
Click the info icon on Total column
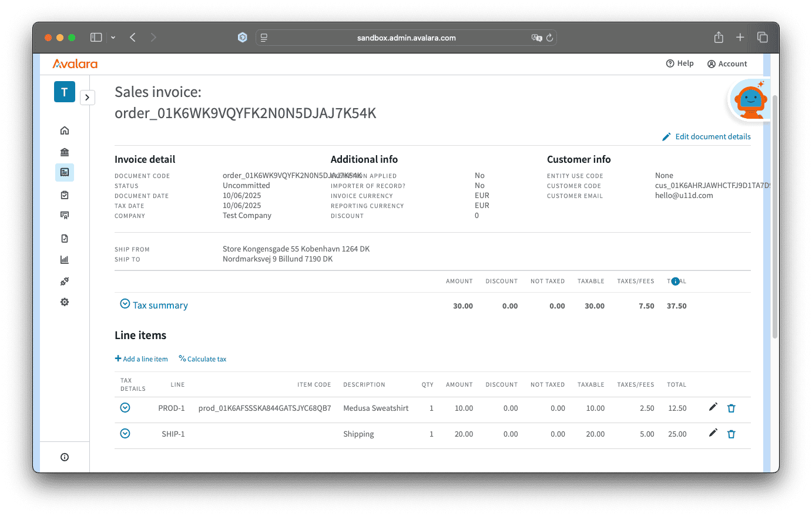(x=675, y=282)
